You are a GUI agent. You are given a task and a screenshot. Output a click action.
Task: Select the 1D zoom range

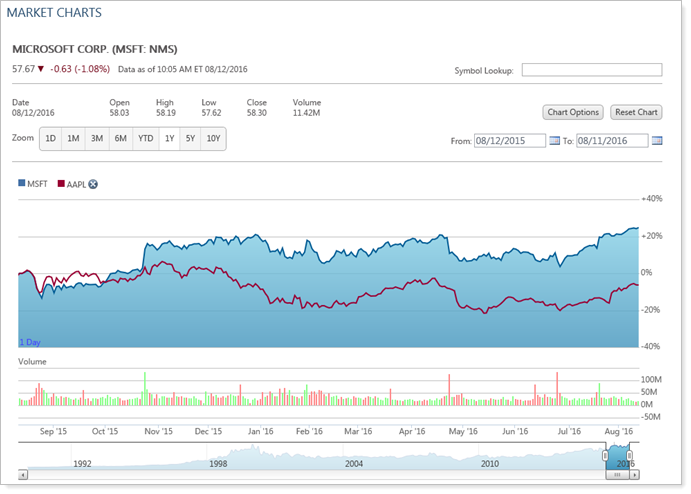50,139
